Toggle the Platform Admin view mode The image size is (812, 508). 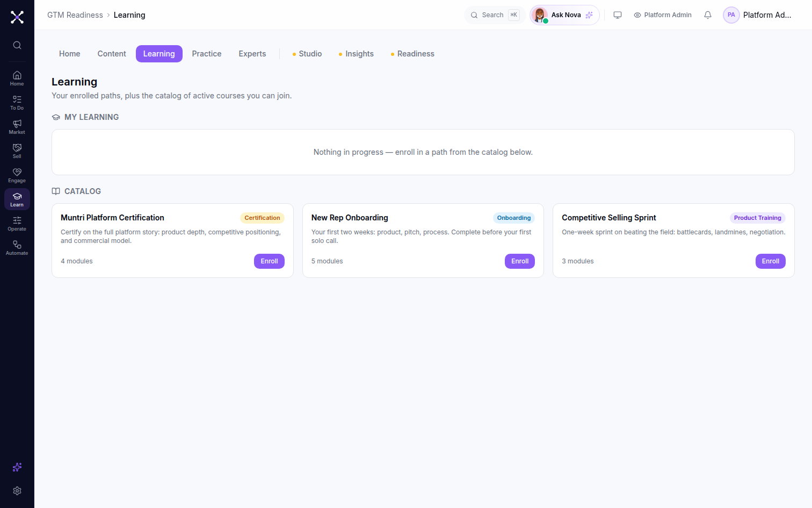click(663, 15)
